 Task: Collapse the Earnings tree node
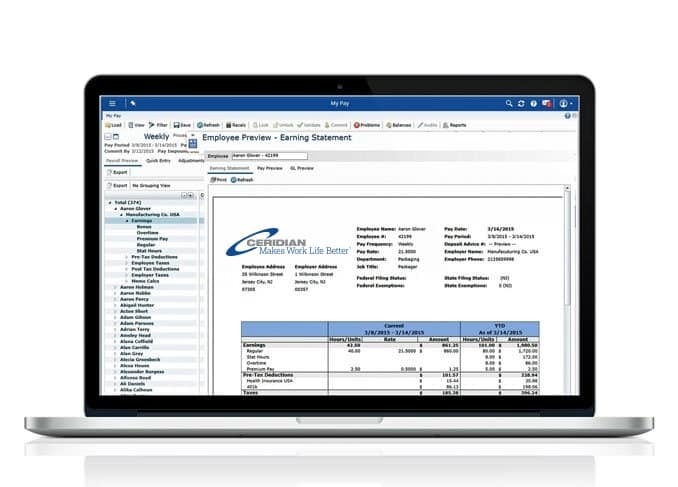point(127,220)
